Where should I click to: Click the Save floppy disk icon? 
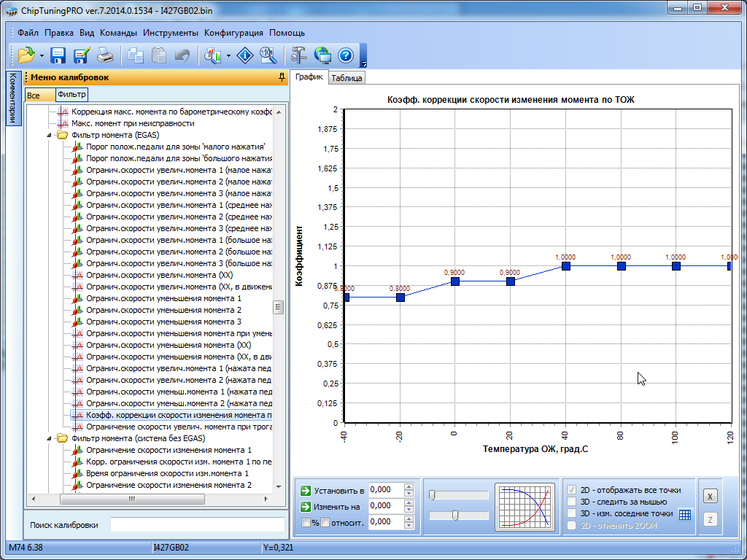coord(58,55)
